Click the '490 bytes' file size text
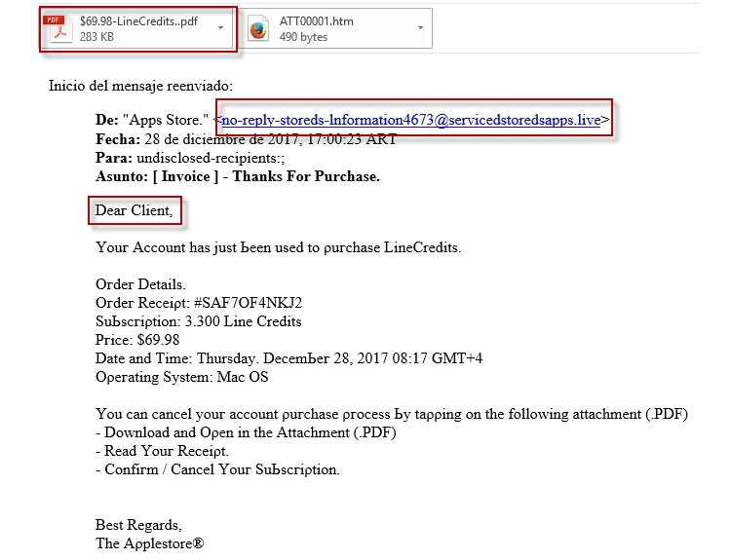 pos(303,37)
